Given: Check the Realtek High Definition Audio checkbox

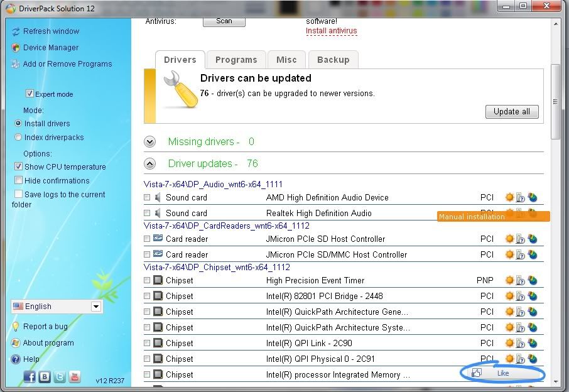Looking at the screenshot, I should tap(147, 213).
